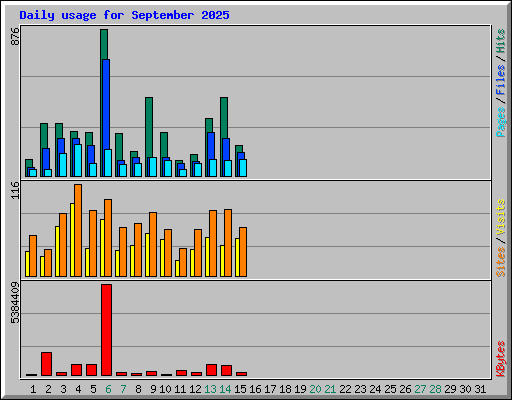Click the yellow Visits bar for day 4

(x=72, y=240)
